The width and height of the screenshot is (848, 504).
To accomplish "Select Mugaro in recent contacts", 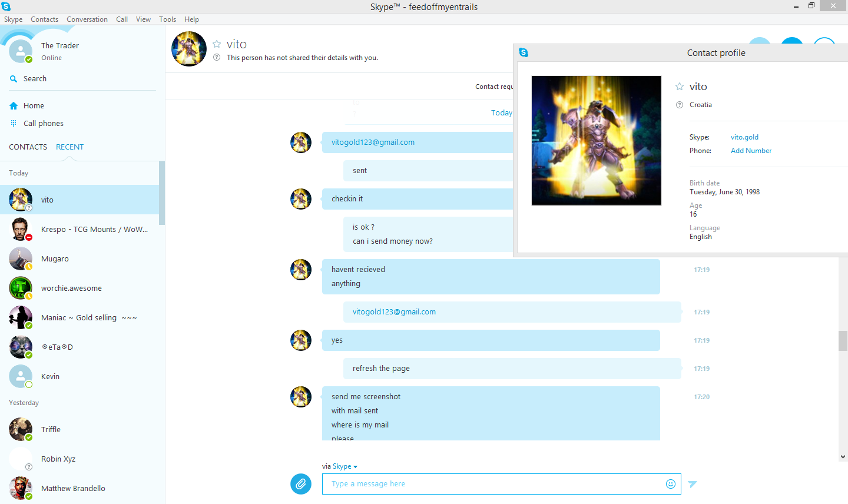I will coord(79,258).
